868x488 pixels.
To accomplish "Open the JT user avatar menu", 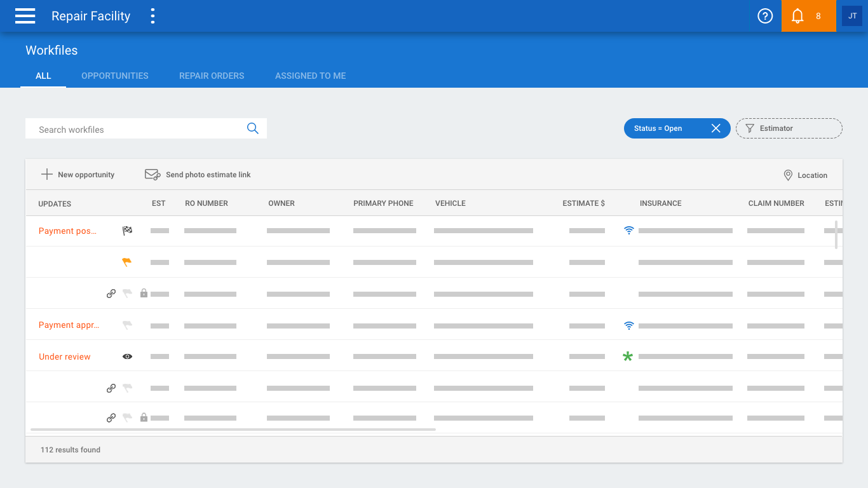I will coord(852,16).
